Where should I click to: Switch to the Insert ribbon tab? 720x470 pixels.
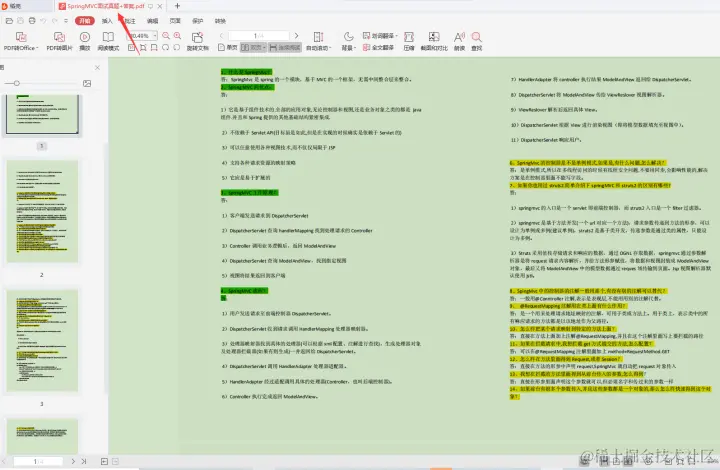(x=107, y=21)
